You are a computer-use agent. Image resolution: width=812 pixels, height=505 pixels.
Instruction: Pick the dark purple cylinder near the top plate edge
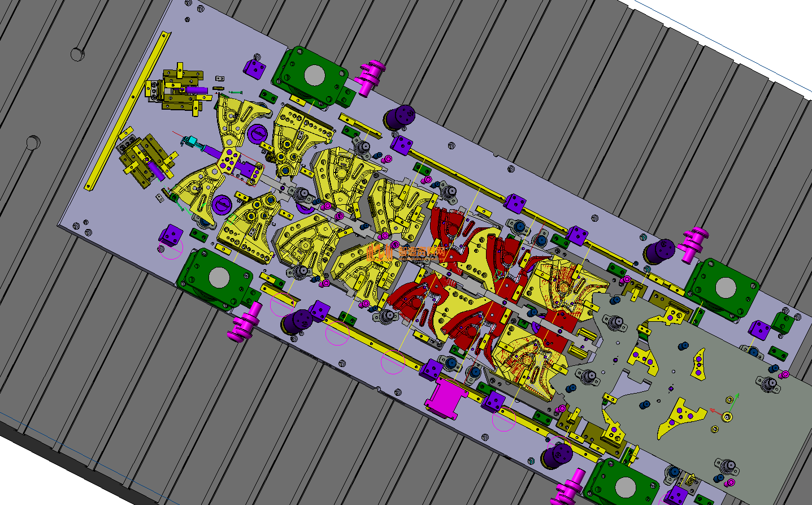(400, 118)
